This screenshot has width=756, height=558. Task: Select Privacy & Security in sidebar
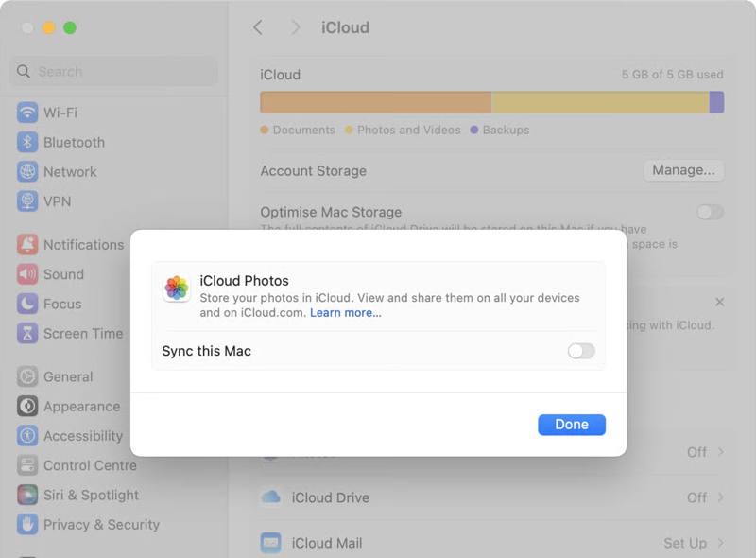[x=100, y=524]
